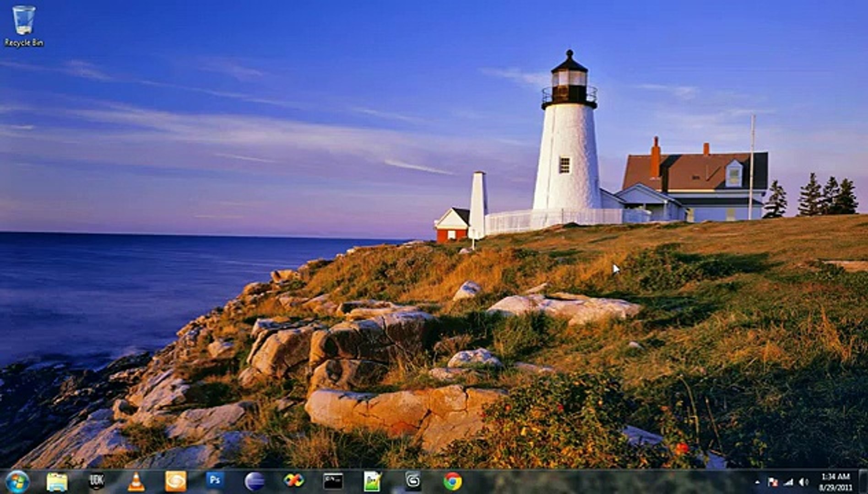Viewport: 868px width, 494px height.
Task: Open VLC media player cone icon
Action: pos(136,482)
